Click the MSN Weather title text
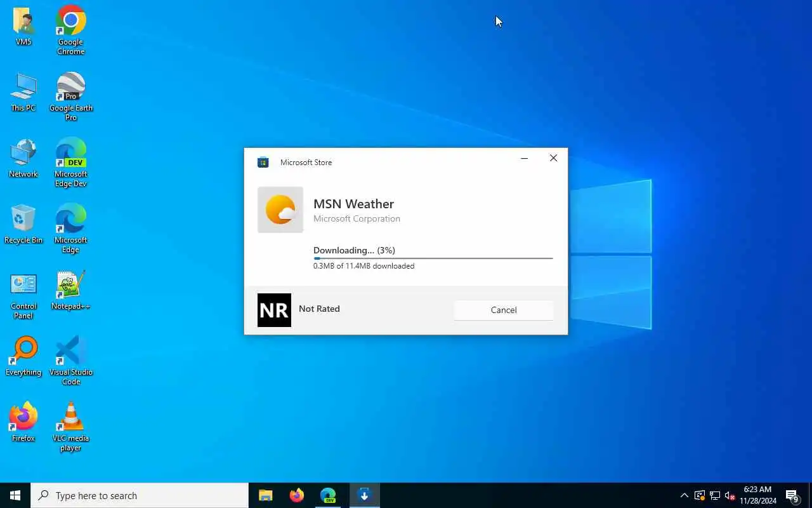The width and height of the screenshot is (812, 508). click(353, 204)
